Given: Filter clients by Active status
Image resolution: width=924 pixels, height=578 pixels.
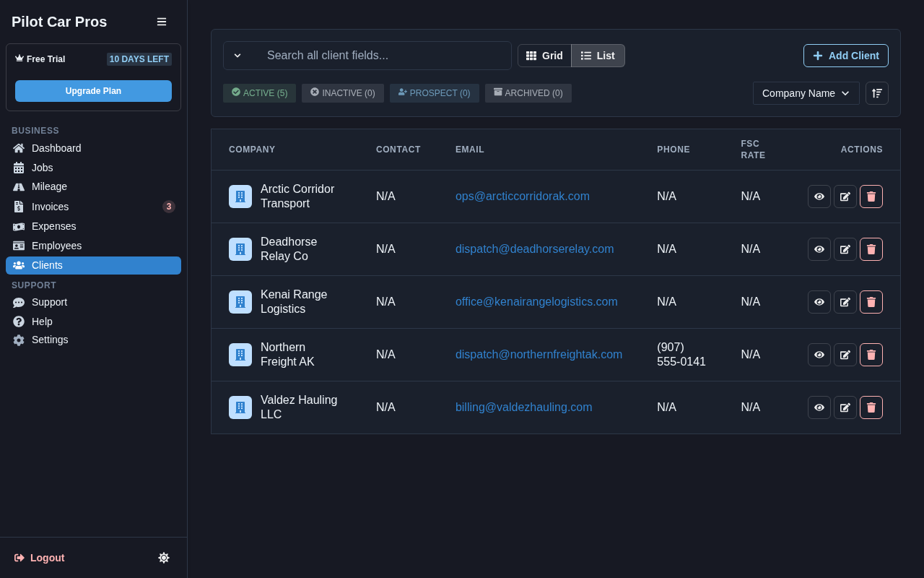Looking at the screenshot, I should click(x=259, y=93).
